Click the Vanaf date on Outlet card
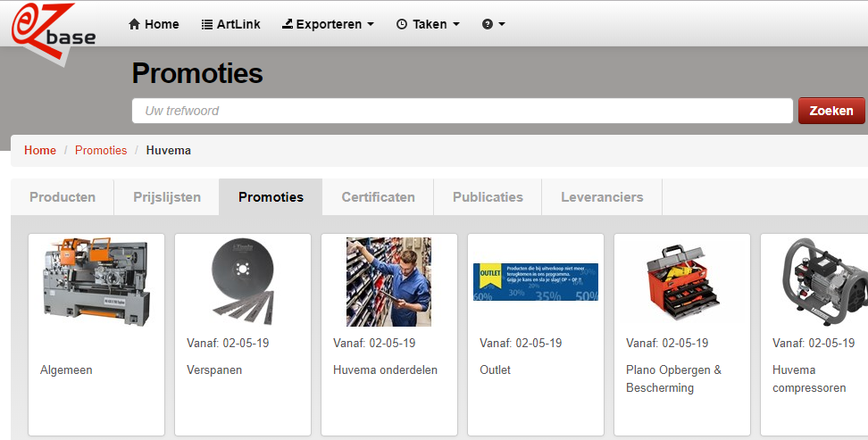The width and height of the screenshot is (868, 440). tap(521, 343)
